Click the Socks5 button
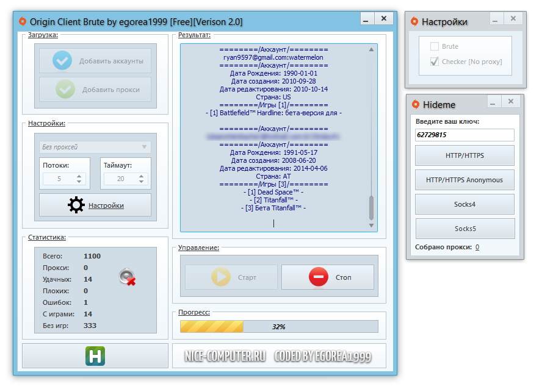 (x=465, y=229)
